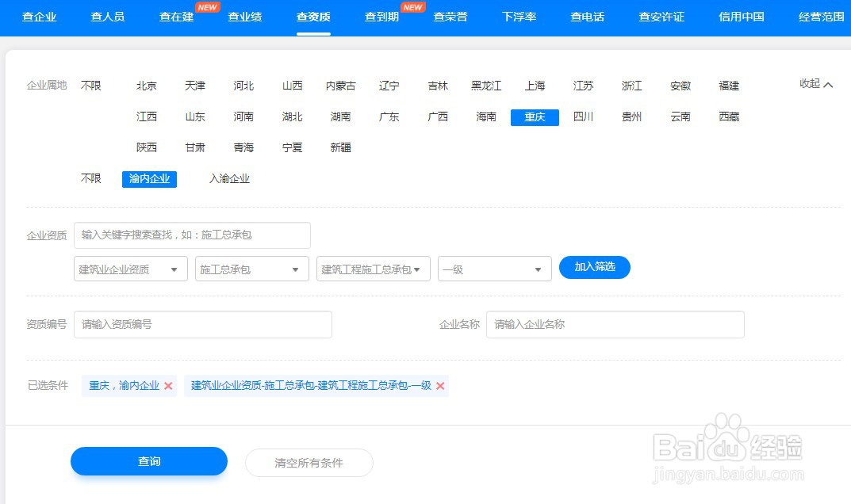The image size is (851, 504).
Task: Select the 不限 enterprise scope option
Action: [x=90, y=178]
